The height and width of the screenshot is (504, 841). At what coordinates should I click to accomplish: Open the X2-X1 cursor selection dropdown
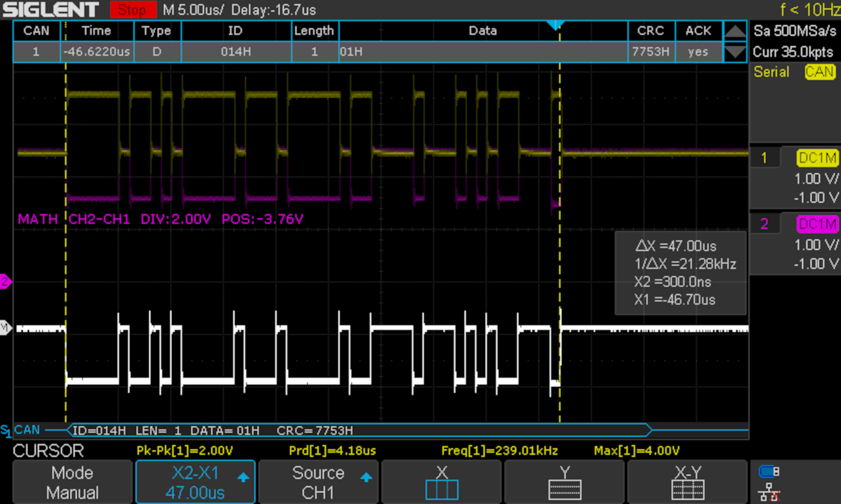click(195, 482)
